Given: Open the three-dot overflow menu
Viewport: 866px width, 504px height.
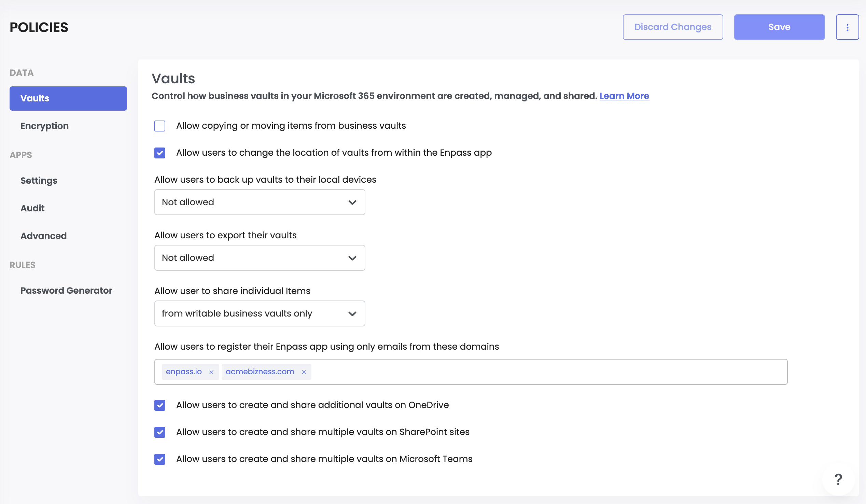Looking at the screenshot, I should (847, 27).
